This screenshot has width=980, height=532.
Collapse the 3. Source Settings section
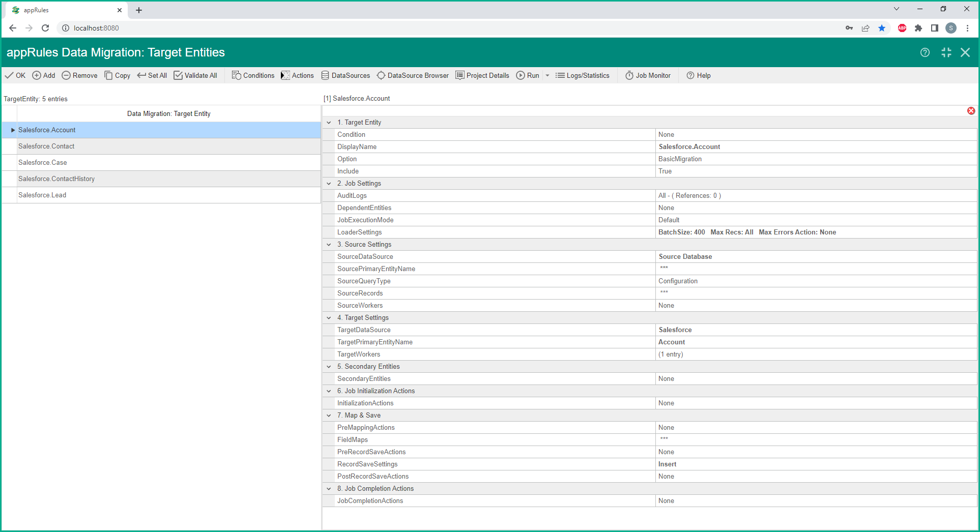tap(329, 245)
